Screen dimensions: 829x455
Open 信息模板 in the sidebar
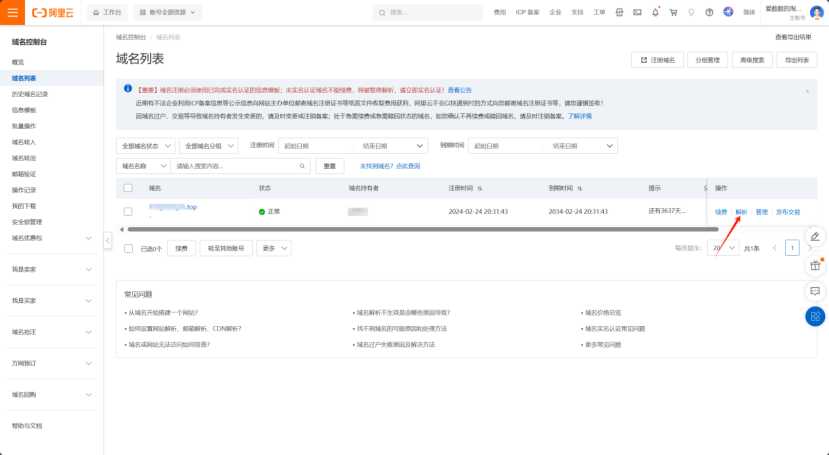coord(24,110)
